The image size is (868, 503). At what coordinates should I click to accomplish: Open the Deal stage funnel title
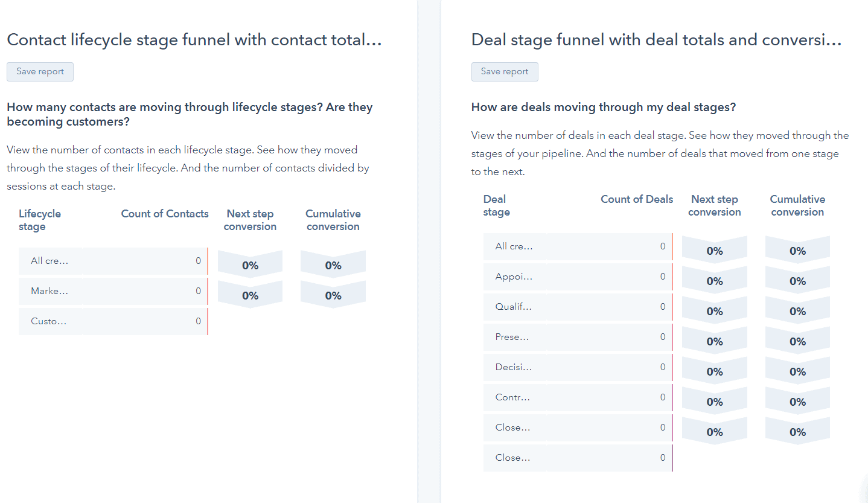pos(656,40)
